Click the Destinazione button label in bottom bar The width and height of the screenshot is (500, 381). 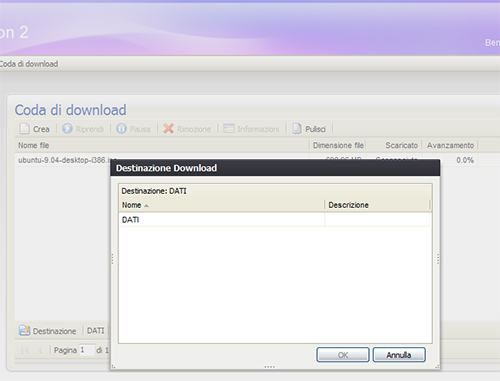[x=54, y=331]
